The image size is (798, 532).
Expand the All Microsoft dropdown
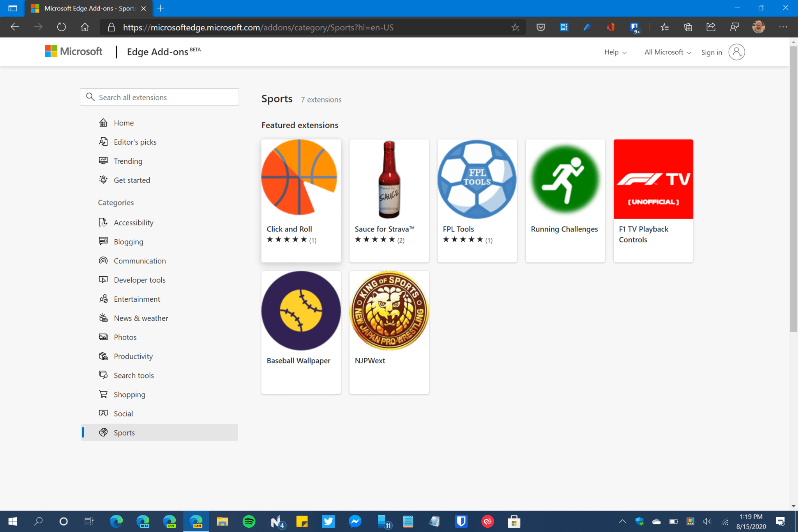click(666, 52)
